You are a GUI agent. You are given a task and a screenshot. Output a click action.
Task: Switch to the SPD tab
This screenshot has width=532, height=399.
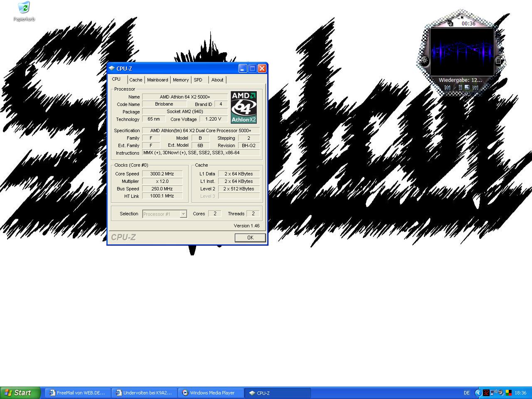point(198,80)
